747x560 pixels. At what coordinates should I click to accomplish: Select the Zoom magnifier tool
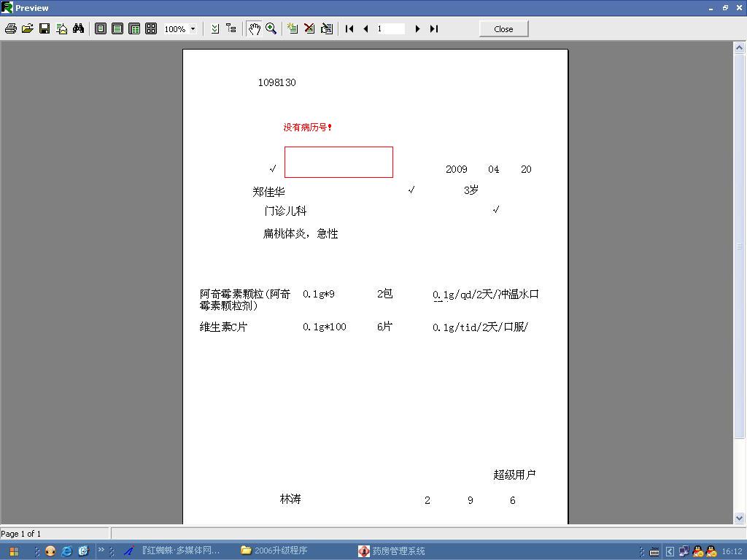click(x=271, y=28)
